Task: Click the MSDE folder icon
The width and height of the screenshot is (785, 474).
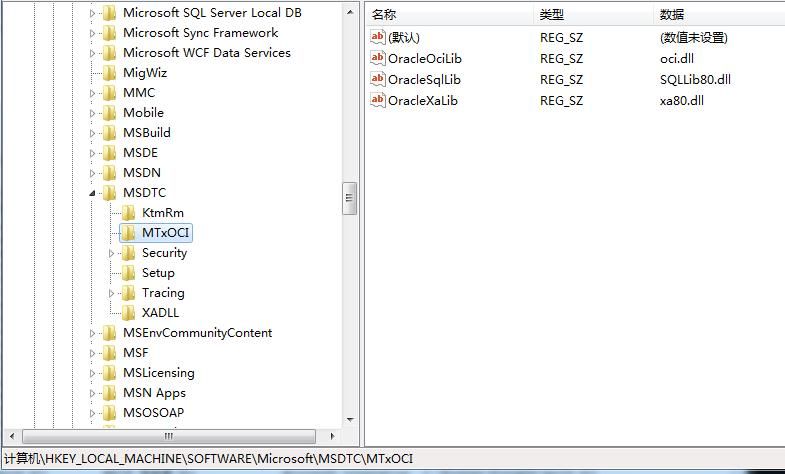Action: click(x=109, y=153)
